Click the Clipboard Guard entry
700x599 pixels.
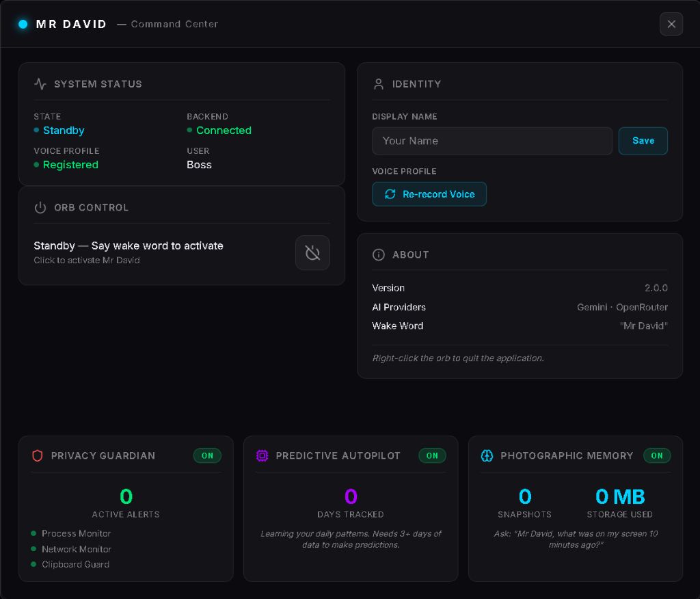click(x=75, y=565)
